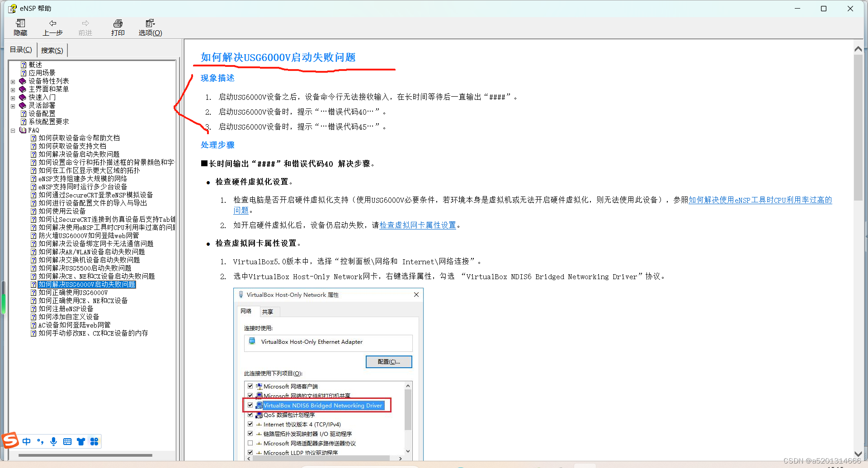Expand the 设备特性列表 tree node
Viewport: 868px width, 468px height.
coord(13,82)
